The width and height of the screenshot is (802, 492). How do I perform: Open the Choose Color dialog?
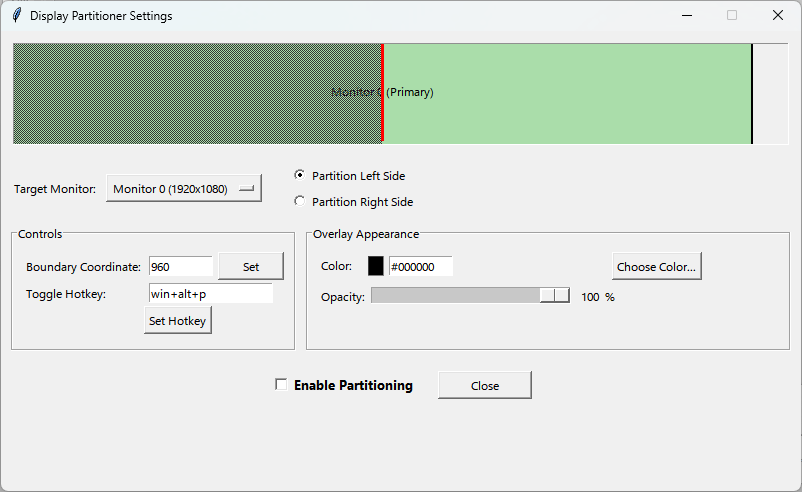(x=656, y=266)
